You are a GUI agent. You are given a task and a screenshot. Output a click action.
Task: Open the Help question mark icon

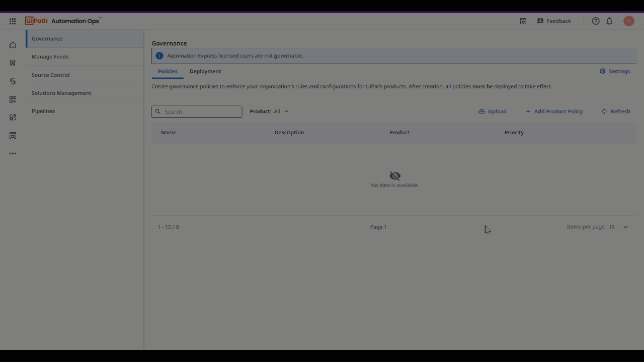click(x=596, y=21)
